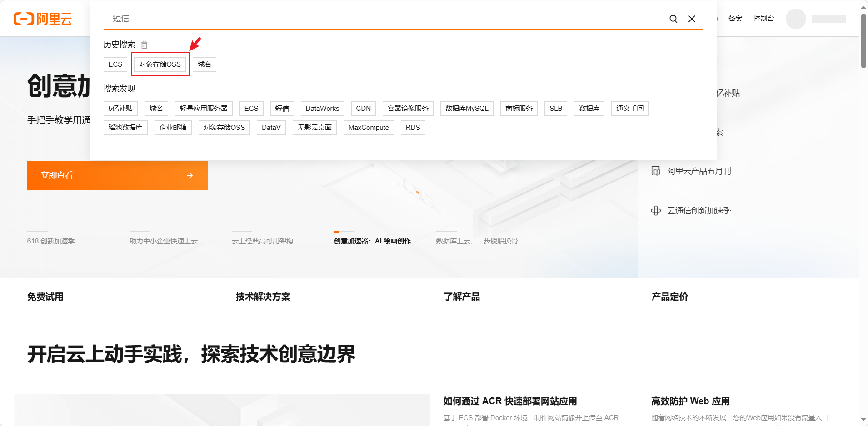The image size is (868, 426).
Task: Select the 通义千问 suggestion tag
Action: click(x=630, y=109)
